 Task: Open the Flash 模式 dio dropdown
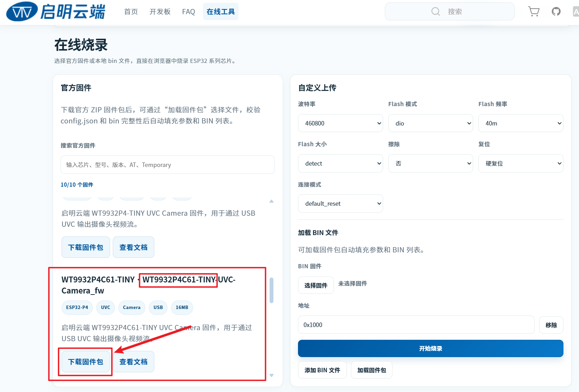(x=431, y=123)
